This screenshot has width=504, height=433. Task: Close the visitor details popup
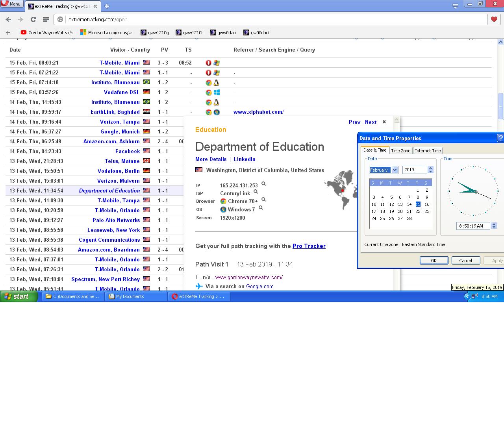[x=384, y=122]
